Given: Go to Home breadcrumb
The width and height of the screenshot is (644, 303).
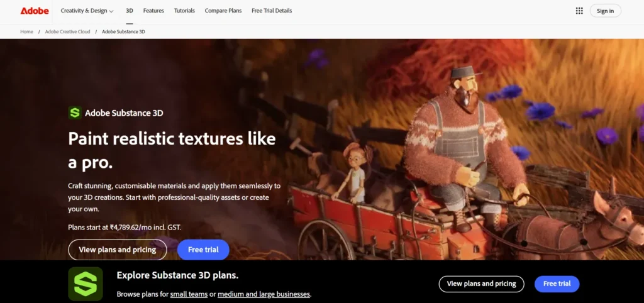Looking at the screenshot, I should (x=26, y=31).
